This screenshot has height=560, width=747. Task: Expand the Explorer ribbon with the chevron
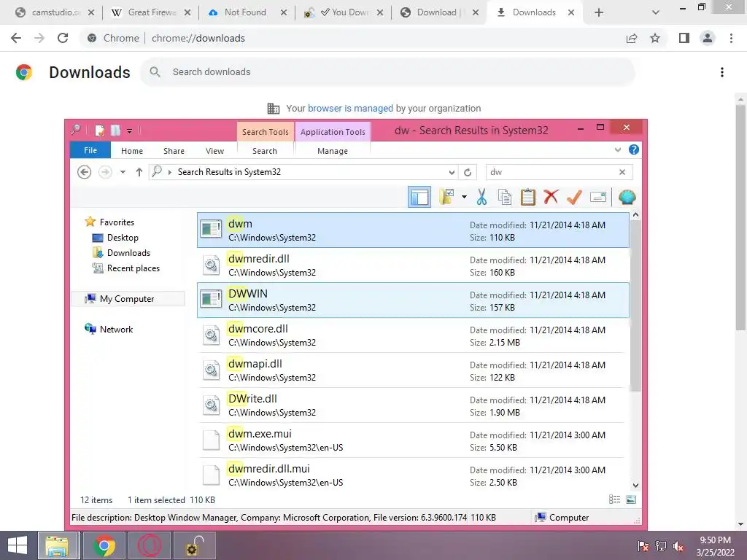coord(618,149)
